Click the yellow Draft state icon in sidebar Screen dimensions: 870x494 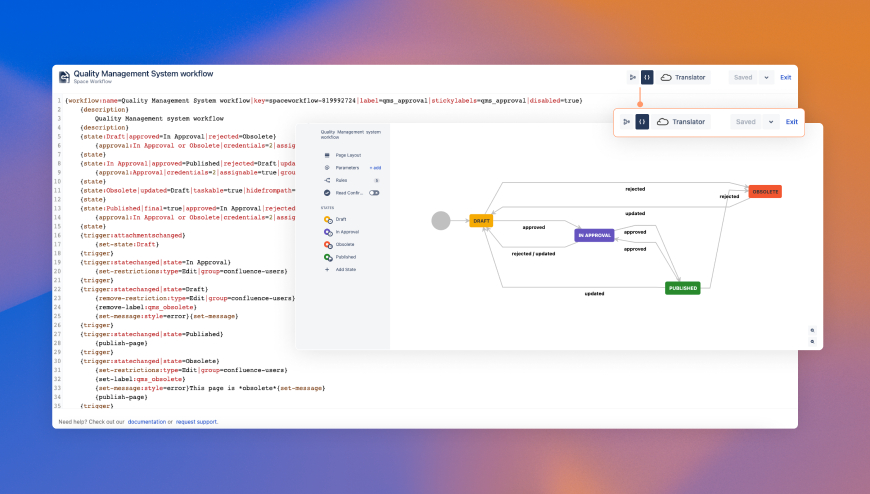pos(328,220)
